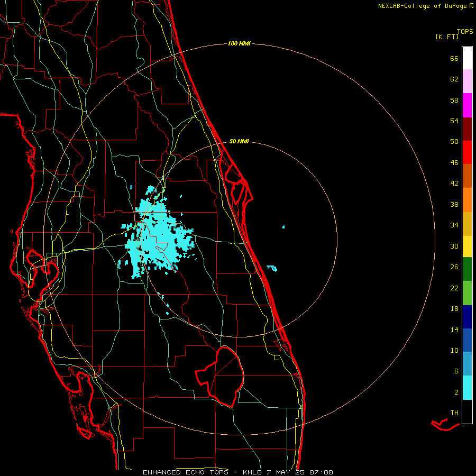Click the 'NEXLAB-College of DuPage' credit text
This screenshot has width=476, height=476.
[423, 6]
